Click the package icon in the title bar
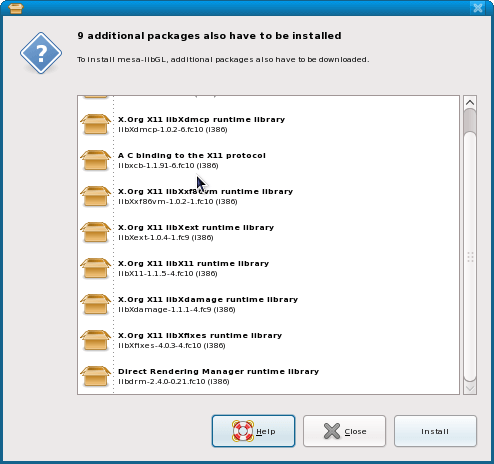494x464 pixels. (16, 8)
